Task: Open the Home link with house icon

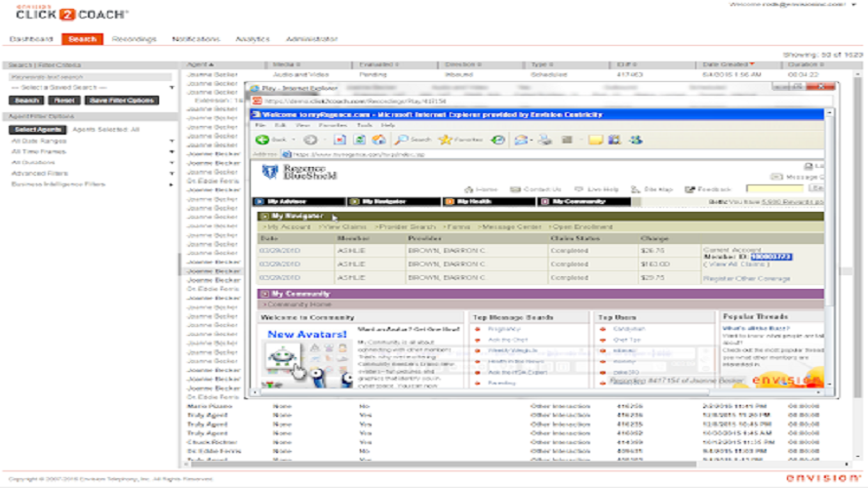Action: (x=481, y=189)
